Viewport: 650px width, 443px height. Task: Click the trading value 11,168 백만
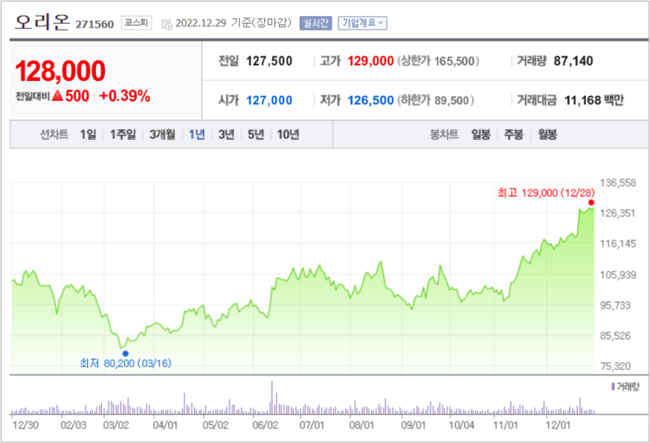594,100
